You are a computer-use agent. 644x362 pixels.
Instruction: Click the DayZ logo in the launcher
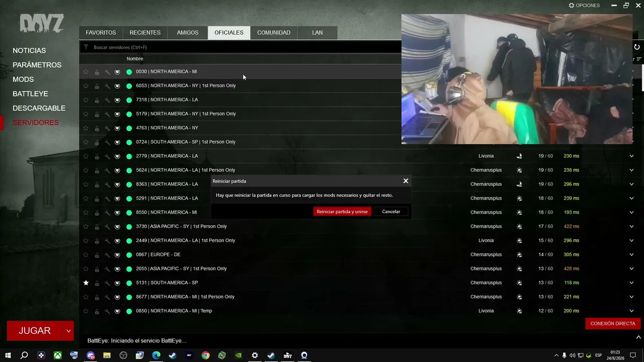pyautogui.click(x=42, y=24)
